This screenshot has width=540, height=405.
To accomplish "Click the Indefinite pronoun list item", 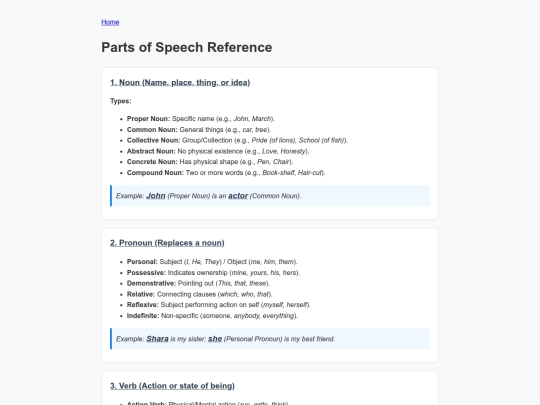I will [x=212, y=316].
